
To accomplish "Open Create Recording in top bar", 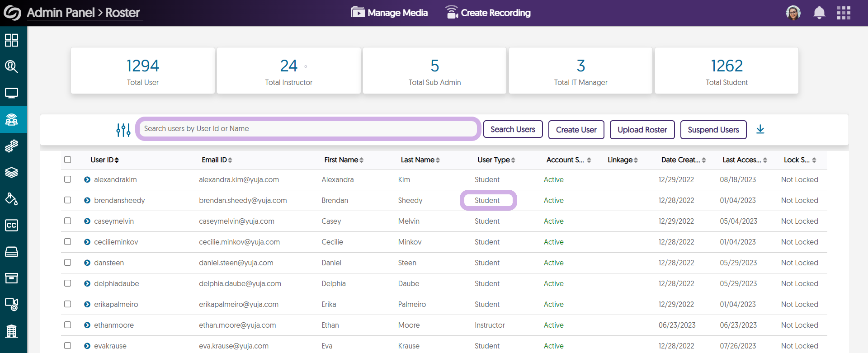I will tap(488, 13).
